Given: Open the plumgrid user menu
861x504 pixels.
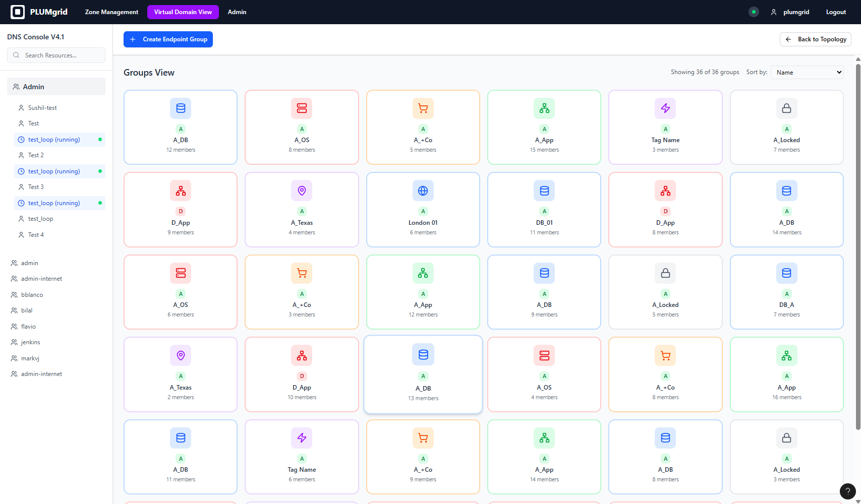Looking at the screenshot, I should 790,12.
